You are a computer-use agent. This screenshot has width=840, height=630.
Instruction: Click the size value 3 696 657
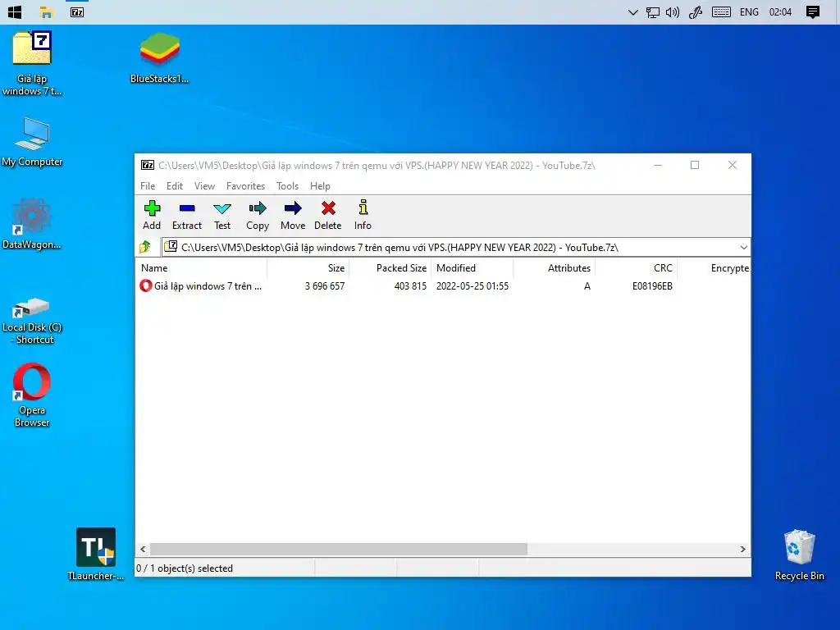coord(325,286)
